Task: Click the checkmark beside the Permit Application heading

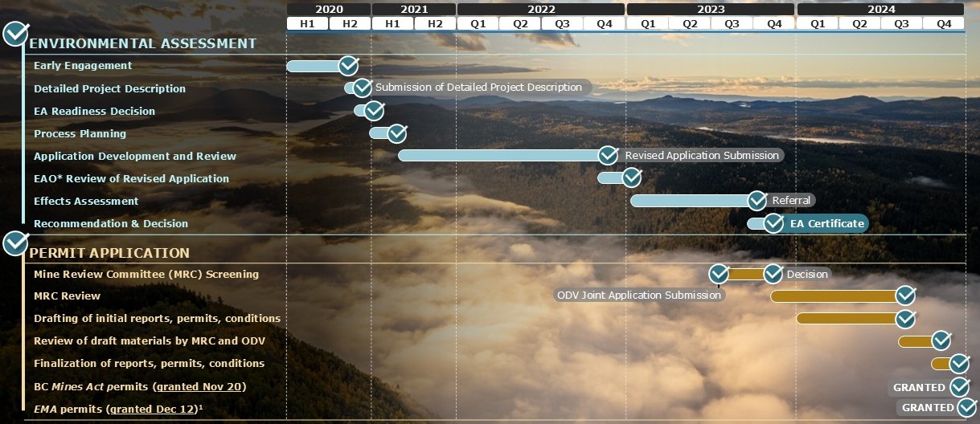Action: [16, 243]
